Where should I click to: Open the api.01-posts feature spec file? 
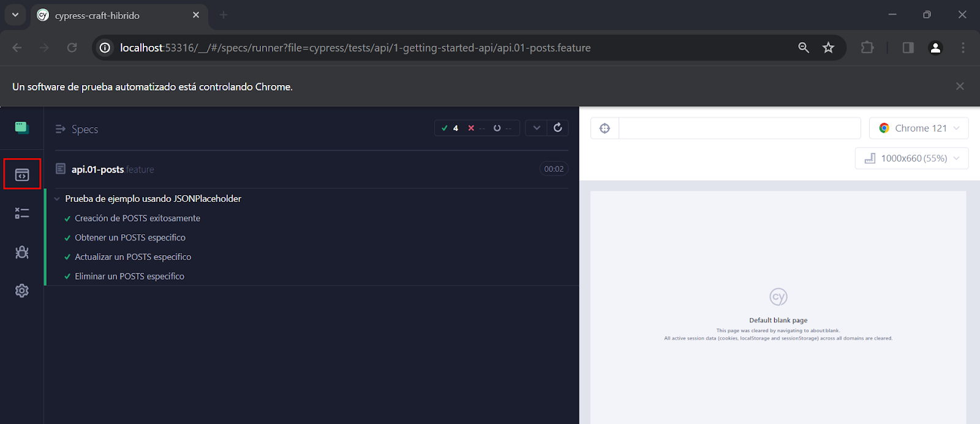tap(113, 169)
